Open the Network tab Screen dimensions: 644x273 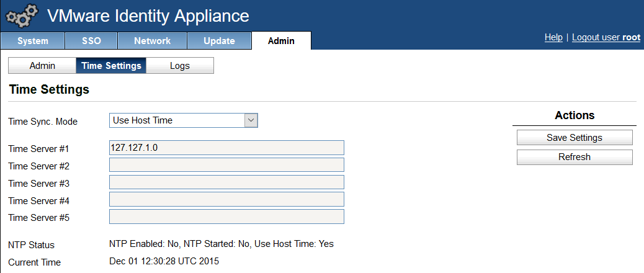click(x=153, y=41)
